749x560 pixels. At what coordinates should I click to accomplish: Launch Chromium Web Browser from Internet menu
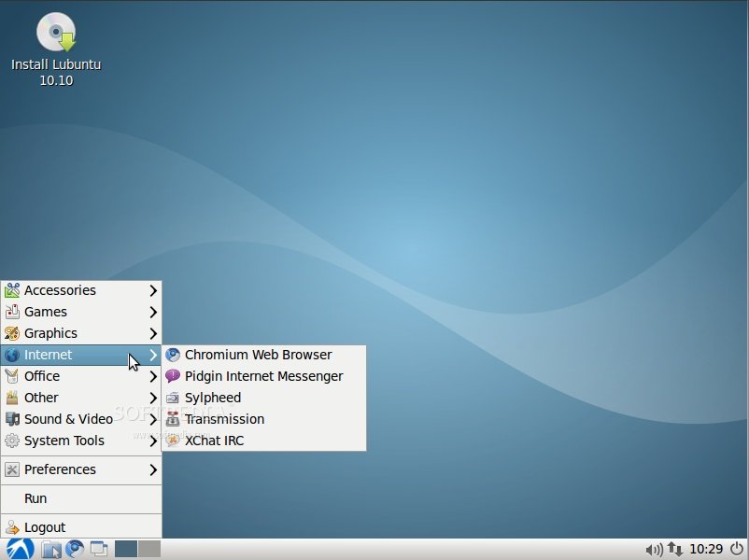(x=258, y=355)
